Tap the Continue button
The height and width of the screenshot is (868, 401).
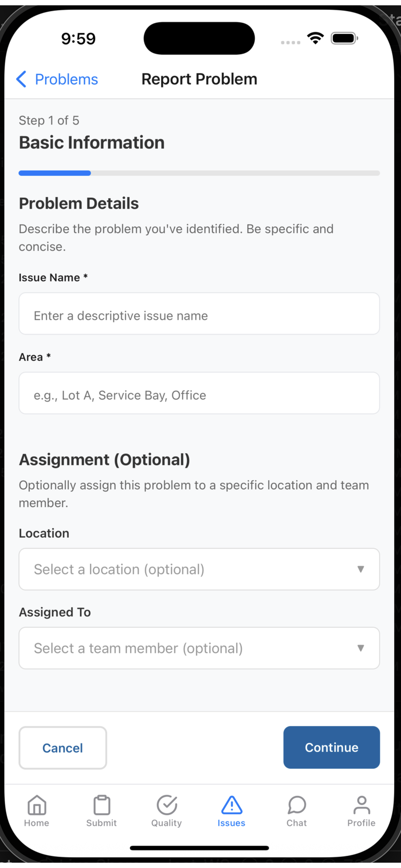point(332,747)
